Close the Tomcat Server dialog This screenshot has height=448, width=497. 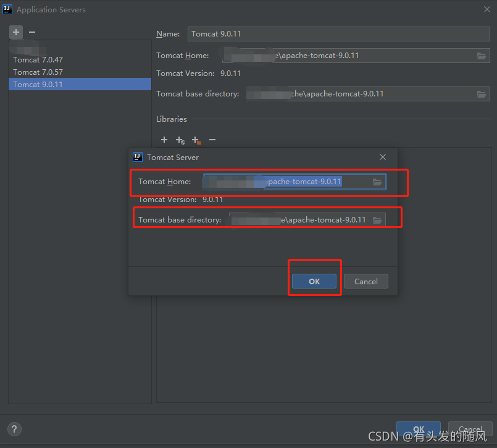point(383,157)
